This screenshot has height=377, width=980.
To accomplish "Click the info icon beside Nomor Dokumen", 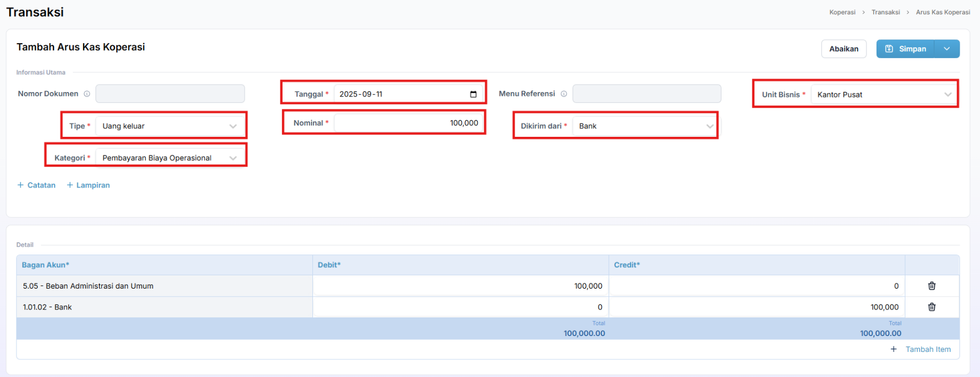I will tap(87, 94).
